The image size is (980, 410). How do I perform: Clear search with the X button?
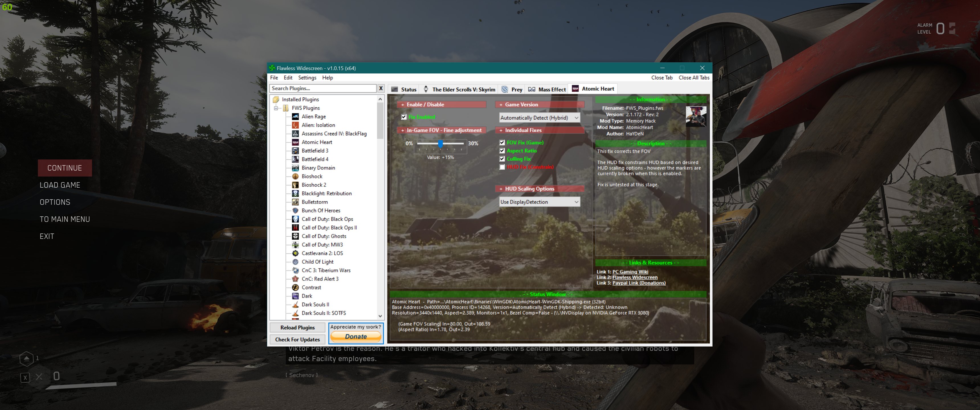point(380,88)
